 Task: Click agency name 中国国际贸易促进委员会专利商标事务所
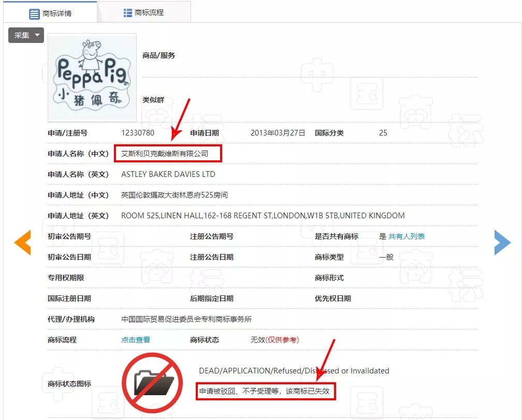[186, 319]
